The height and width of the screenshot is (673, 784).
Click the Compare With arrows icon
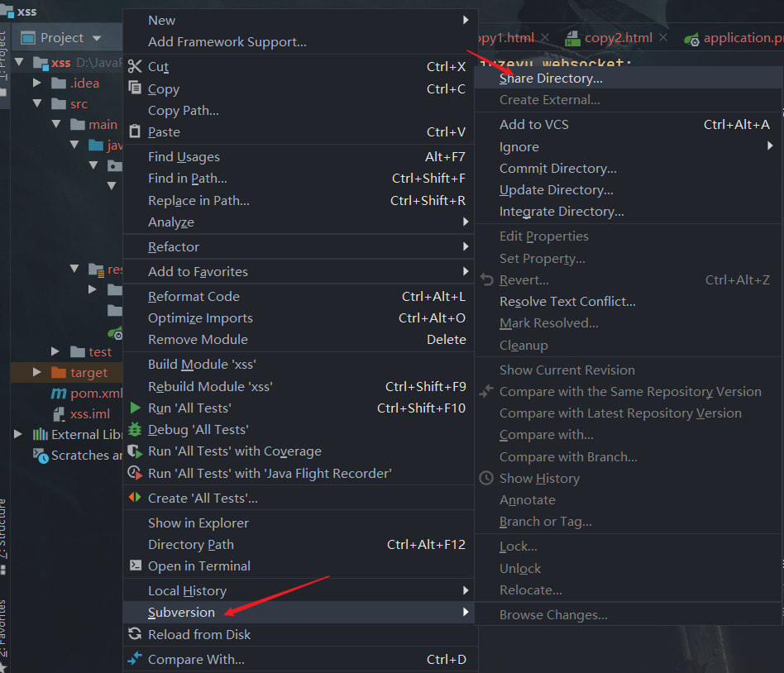pos(135,658)
